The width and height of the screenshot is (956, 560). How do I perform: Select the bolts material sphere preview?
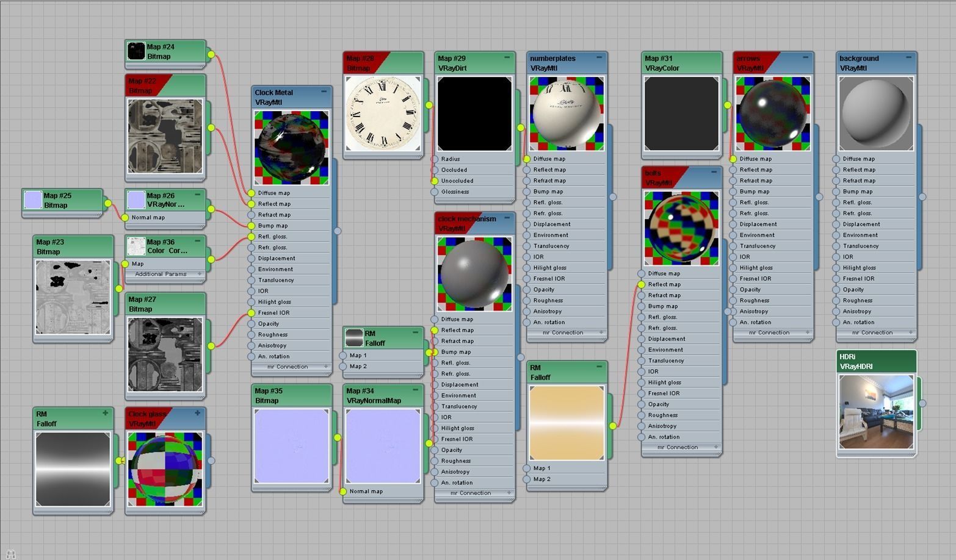point(681,228)
